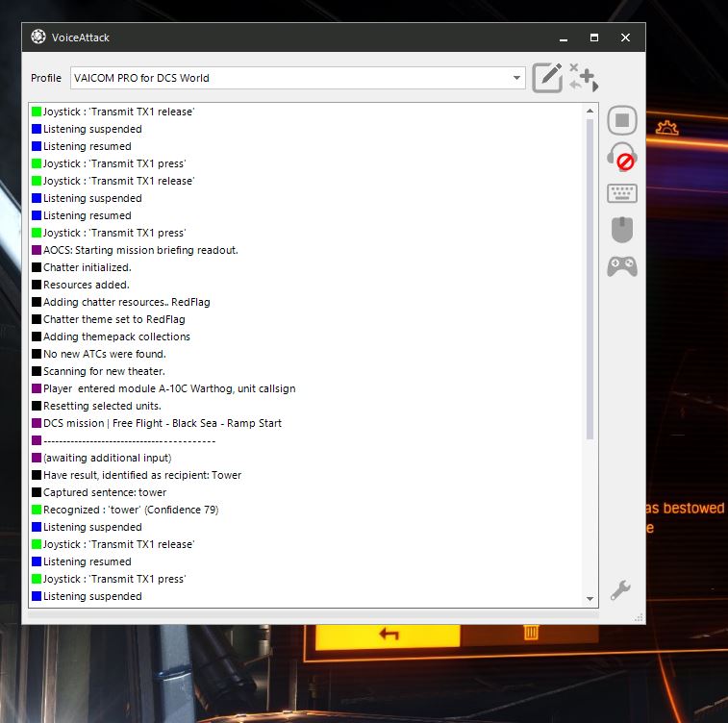The width and height of the screenshot is (728, 723).
Task: Click the window resize grip at corner
Action: click(640, 617)
